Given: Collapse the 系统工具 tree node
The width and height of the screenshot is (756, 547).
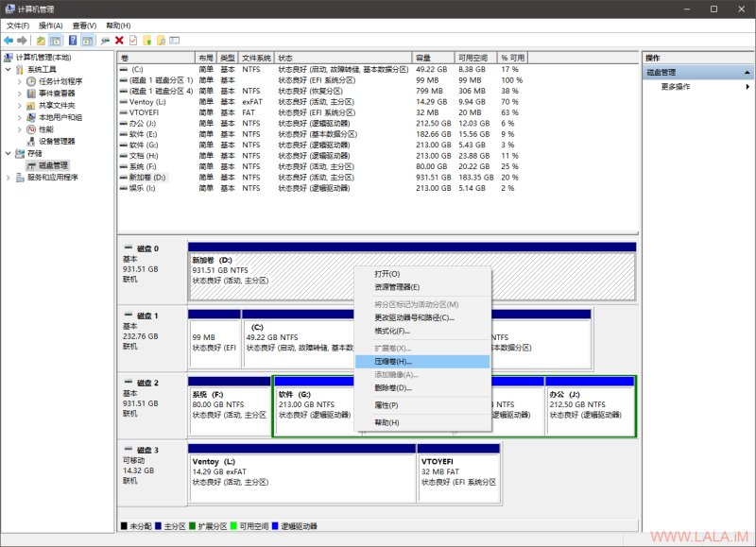Looking at the screenshot, I should pos(9,69).
